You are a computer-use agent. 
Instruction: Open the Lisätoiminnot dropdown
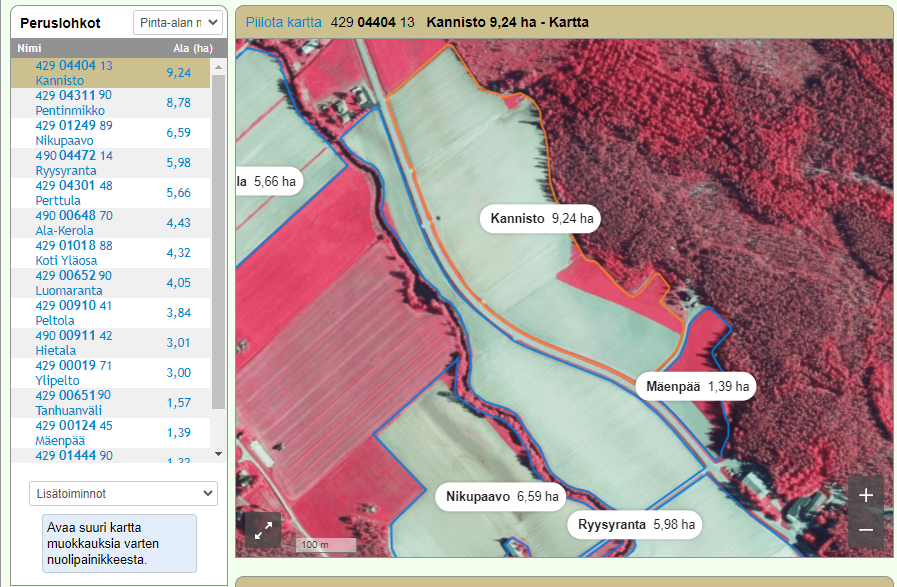click(123, 493)
